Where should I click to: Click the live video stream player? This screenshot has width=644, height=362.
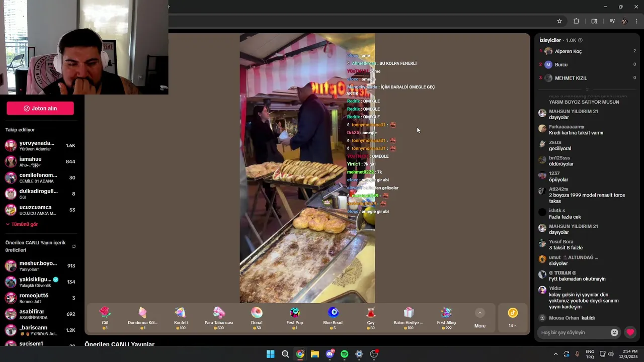coord(307,168)
